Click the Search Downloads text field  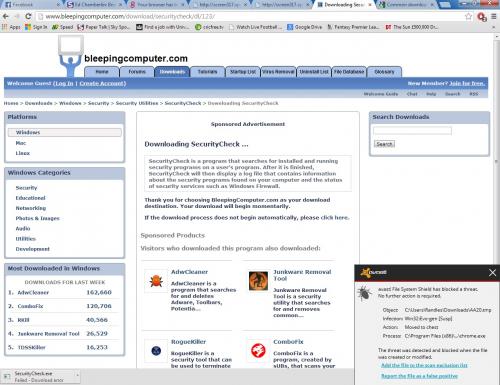tap(412, 131)
